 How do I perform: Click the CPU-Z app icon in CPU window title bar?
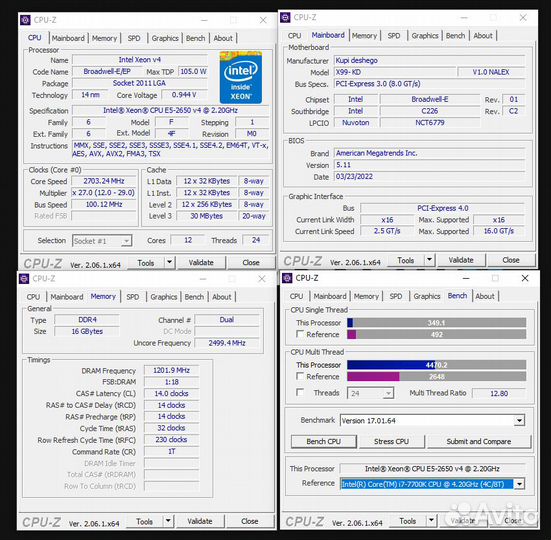[25, 20]
